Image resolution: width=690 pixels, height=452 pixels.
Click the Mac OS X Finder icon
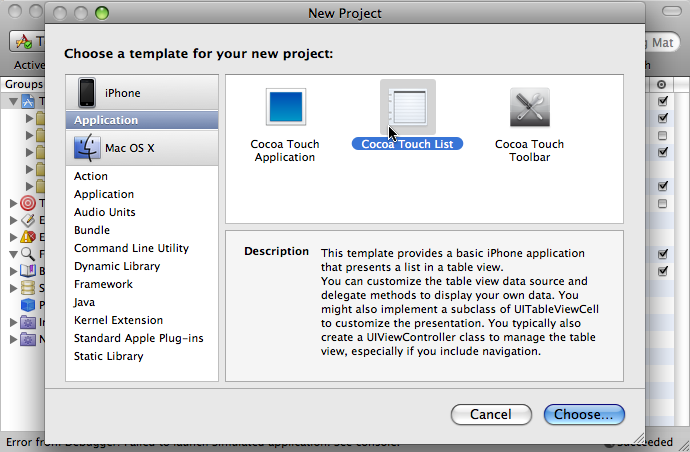(87, 147)
